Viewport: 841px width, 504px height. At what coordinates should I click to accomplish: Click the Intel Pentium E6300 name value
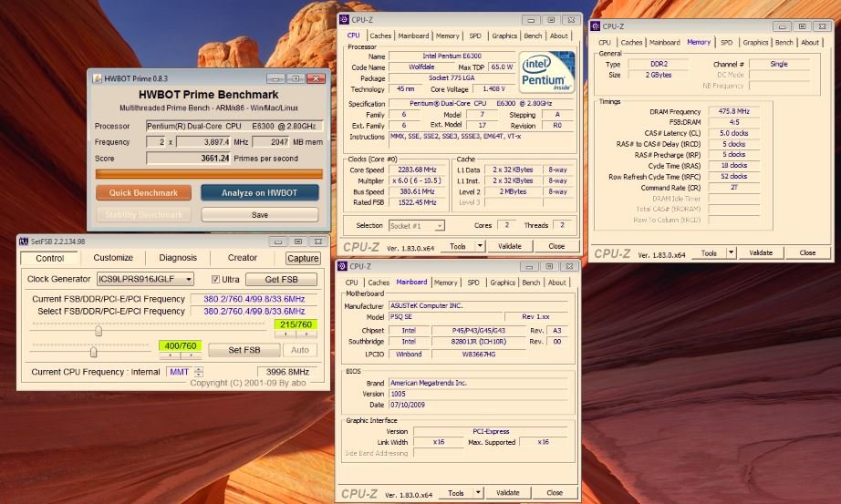(x=452, y=56)
